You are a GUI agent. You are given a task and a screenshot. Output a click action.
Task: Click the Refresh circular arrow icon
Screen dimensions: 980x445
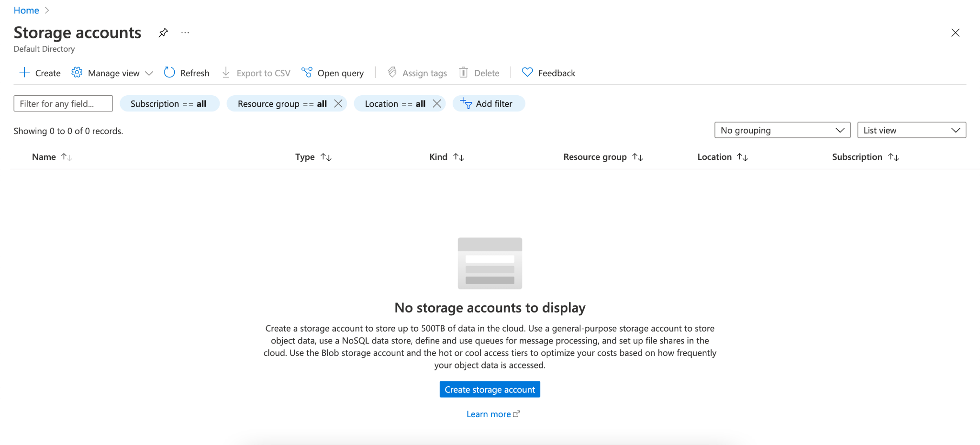coord(169,72)
